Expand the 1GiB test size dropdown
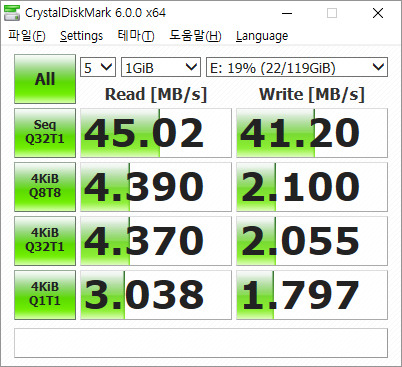 (x=161, y=67)
